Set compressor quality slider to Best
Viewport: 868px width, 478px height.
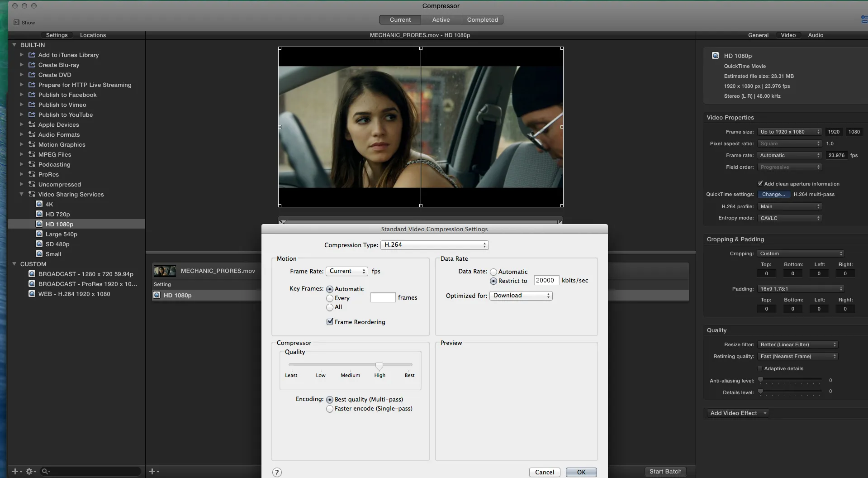[x=409, y=365]
